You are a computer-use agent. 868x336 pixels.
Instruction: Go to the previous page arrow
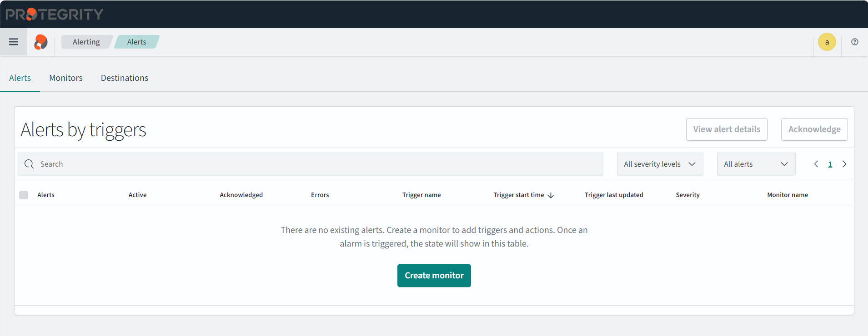coord(816,164)
